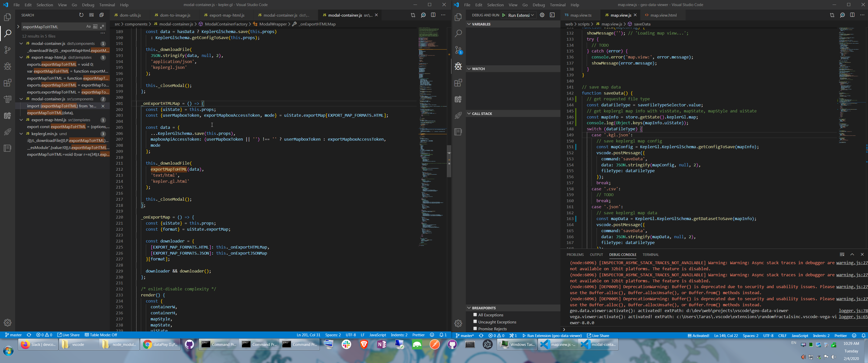Enable the All Exceptions breakpoint checkbox

point(475,315)
